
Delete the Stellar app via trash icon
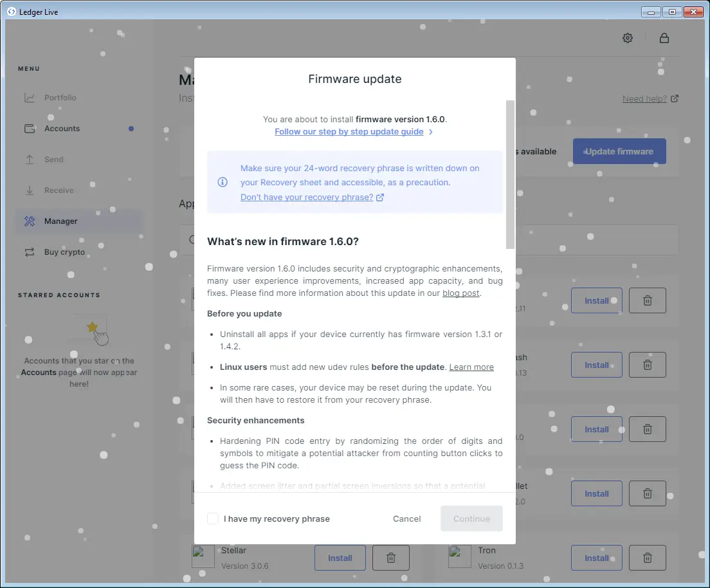pos(391,558)
